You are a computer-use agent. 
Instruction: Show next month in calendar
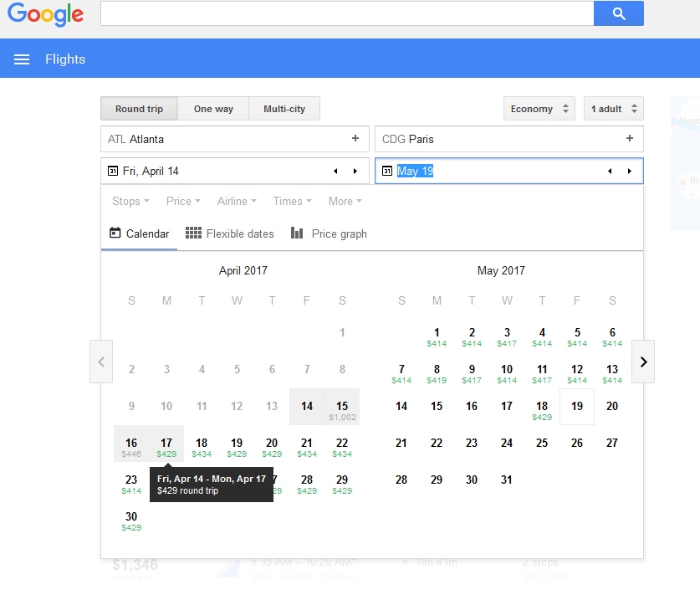point(642,362)
